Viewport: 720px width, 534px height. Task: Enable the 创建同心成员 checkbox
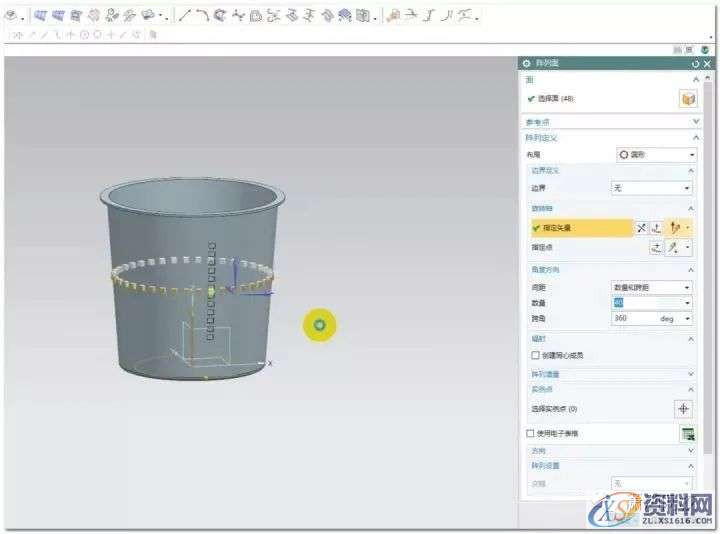[x=535, y=355]
